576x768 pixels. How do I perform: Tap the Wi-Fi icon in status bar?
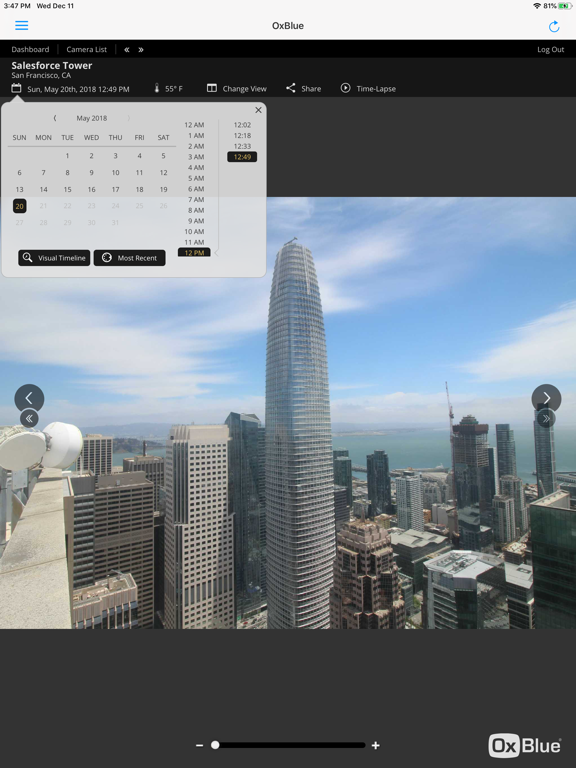point(537,6)
